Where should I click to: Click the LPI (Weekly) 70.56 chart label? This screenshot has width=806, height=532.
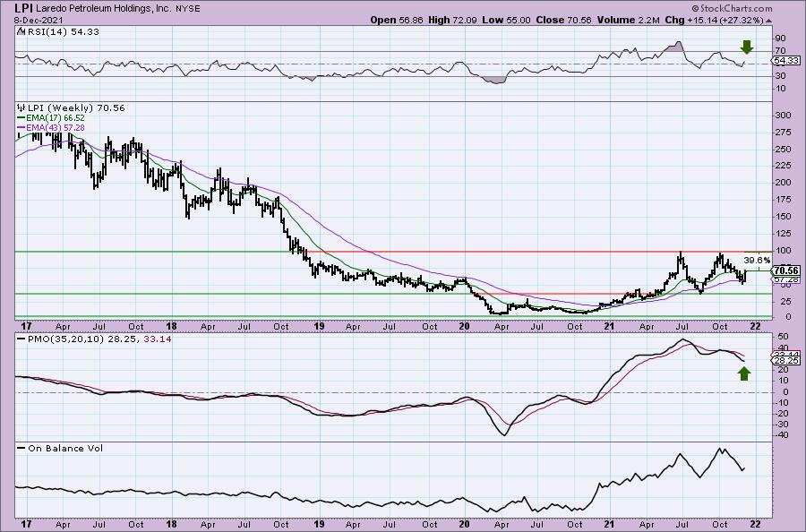[75, 108]
